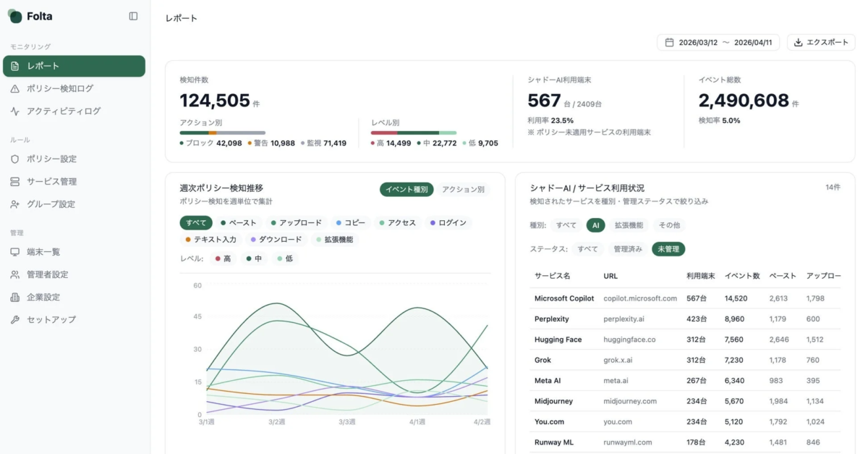Select 種別 すべて filter

[566, 225]
